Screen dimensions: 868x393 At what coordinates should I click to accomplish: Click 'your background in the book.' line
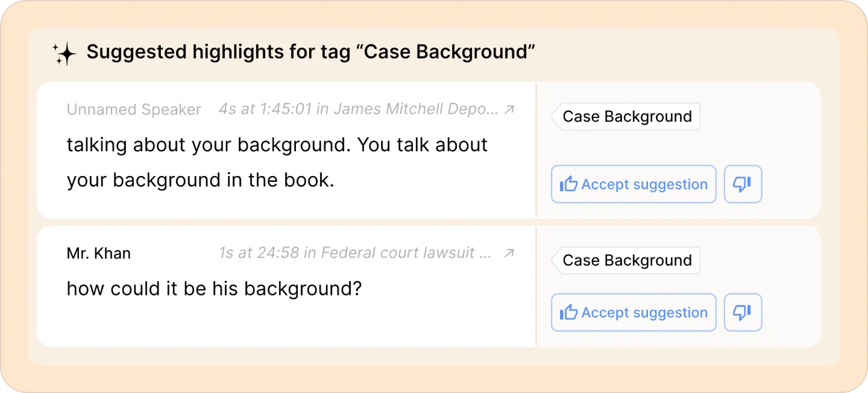(200, 180)
